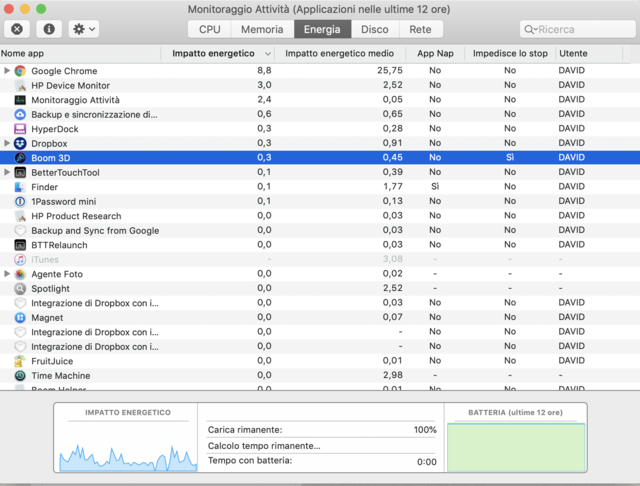Click the HP Device Monitor icon

[20, 86]
